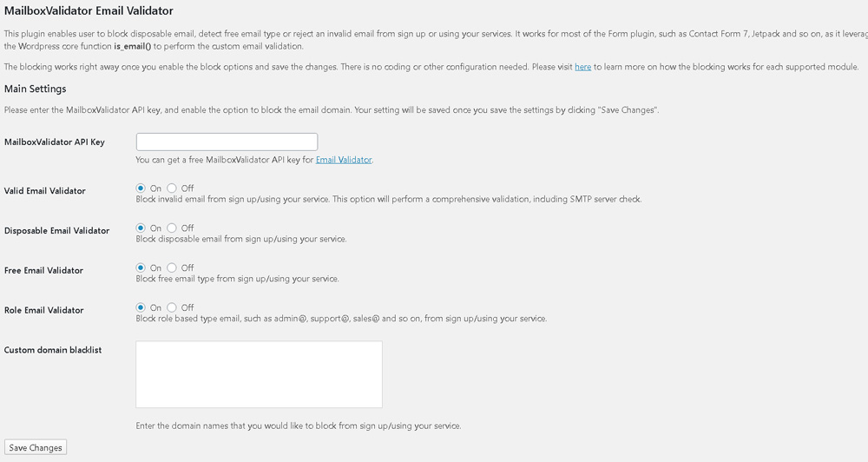
Task: Click the Disposable Email Validator label
Action: [57, 230]
